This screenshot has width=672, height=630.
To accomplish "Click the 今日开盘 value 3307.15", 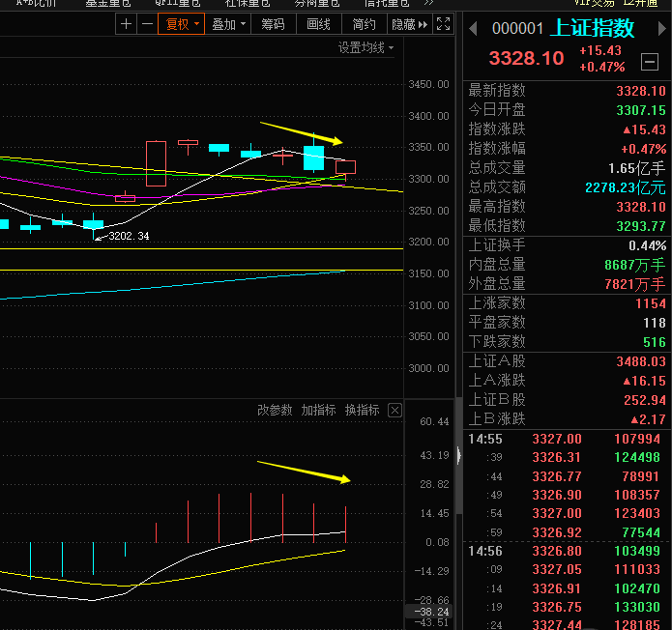I will click(641, 110).
